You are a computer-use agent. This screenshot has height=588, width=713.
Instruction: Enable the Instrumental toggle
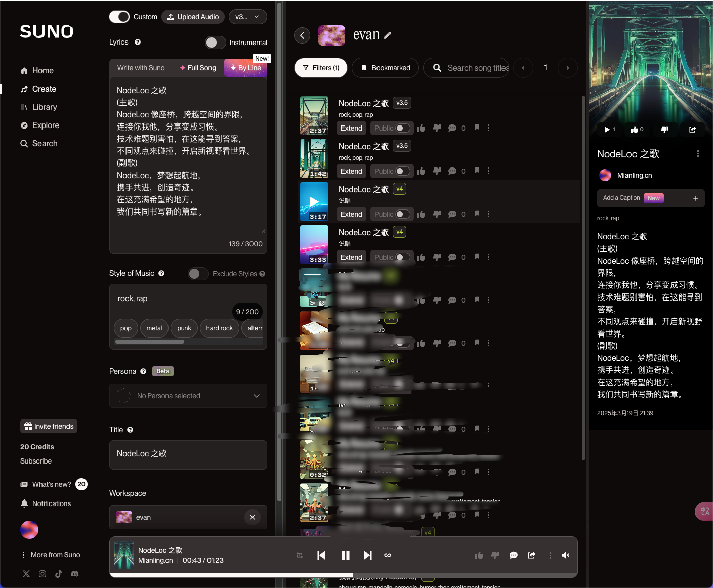coord(215,43)
